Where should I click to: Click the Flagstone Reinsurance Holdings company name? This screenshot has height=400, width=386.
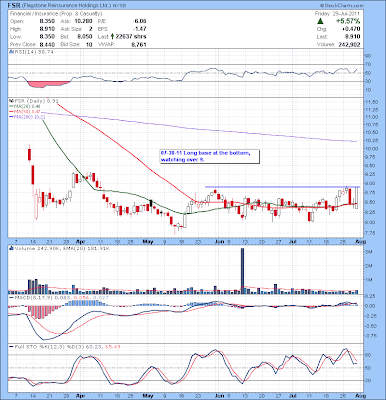tap(66, 6)
